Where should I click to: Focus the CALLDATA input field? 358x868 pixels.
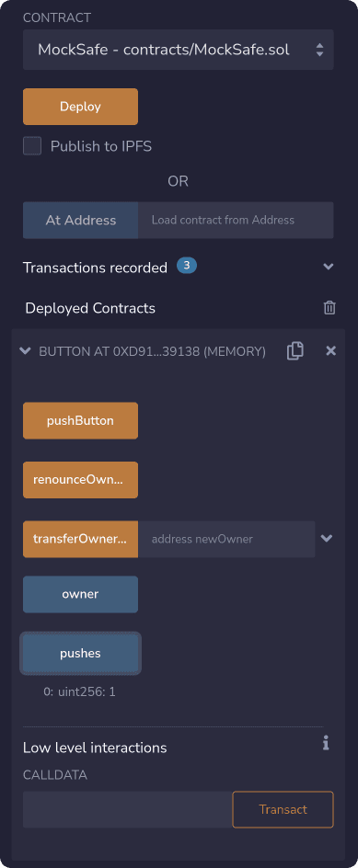click(x=127, y=809)
